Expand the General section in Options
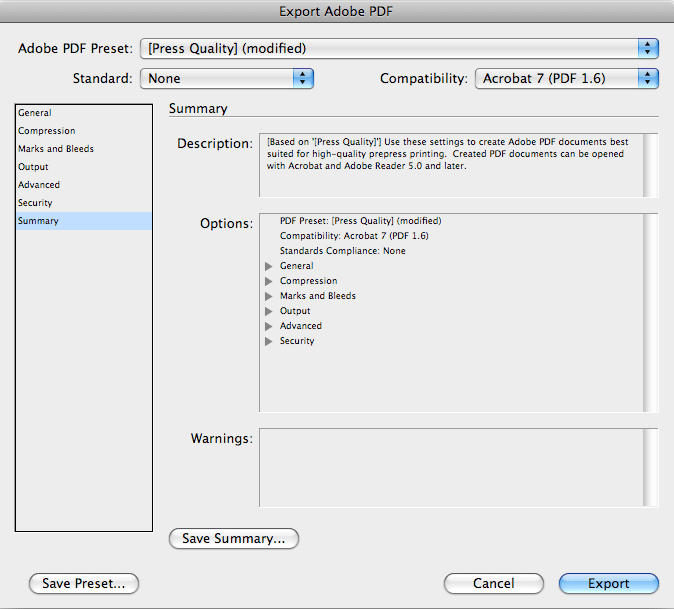The image size is (674, 609). coord(269,266)
